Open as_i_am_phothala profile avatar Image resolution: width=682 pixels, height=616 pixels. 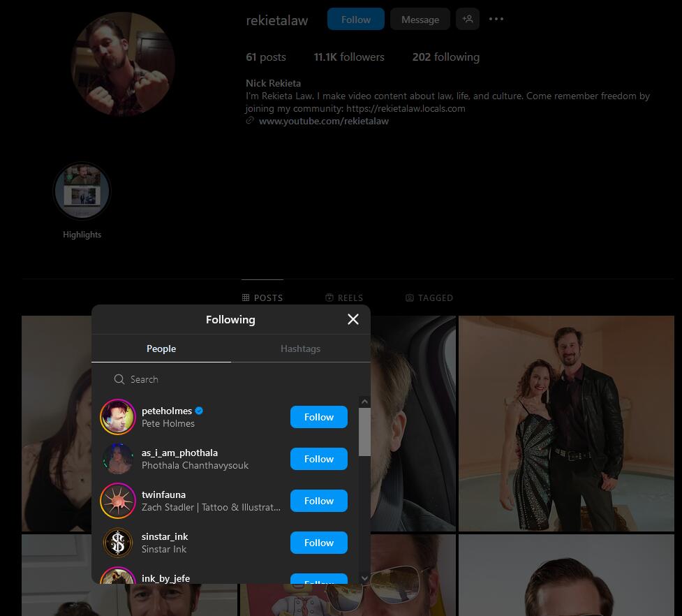click(x=118, y=459)
